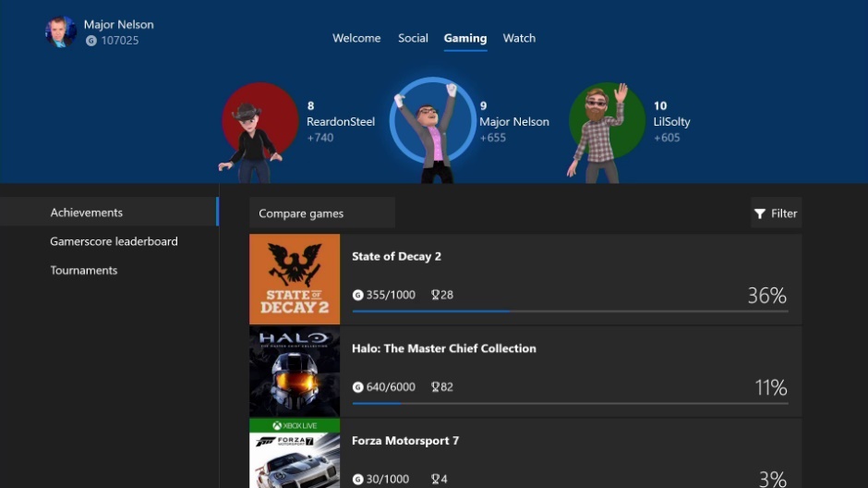
Task: Go to the Watch tab
Action: [x=519, y=38]
